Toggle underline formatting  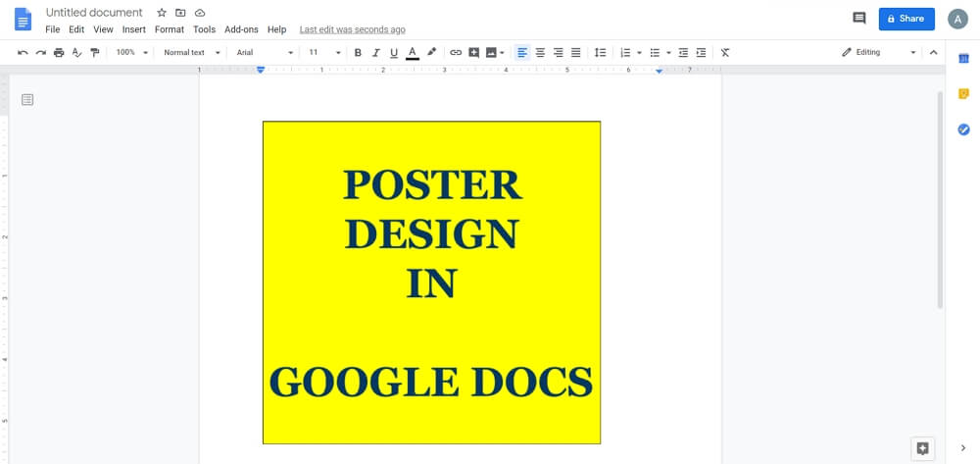click(394, 53)
